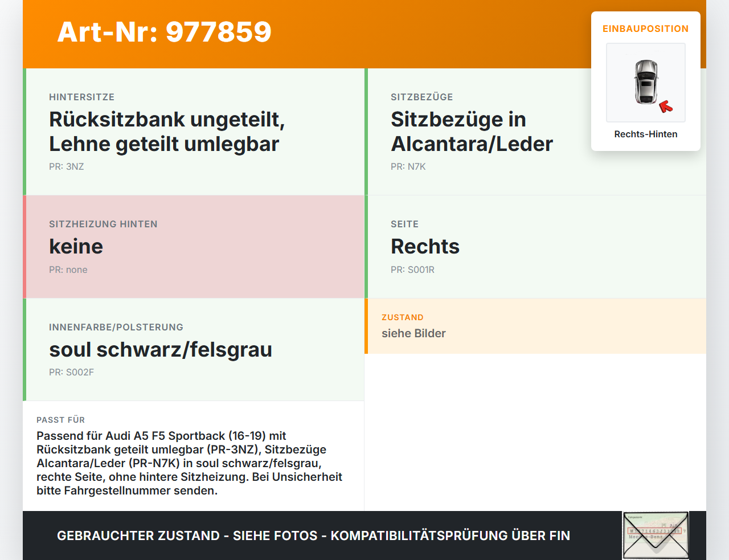Click the red stripe beside Sitzheizung Hinten
Screen dimensions: 729x560
point(24,246)
